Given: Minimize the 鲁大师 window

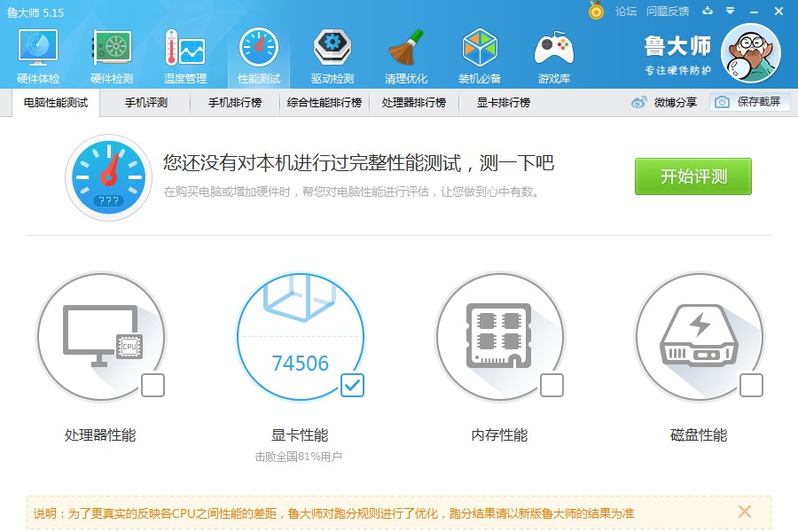Looking at the screenshot, I should click(755, 12).
